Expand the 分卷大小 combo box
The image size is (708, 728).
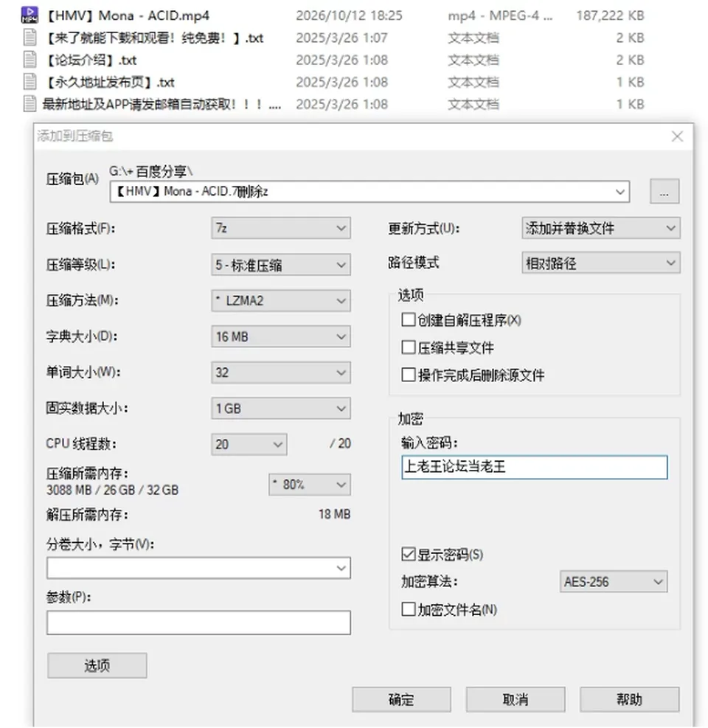(198, 568)
